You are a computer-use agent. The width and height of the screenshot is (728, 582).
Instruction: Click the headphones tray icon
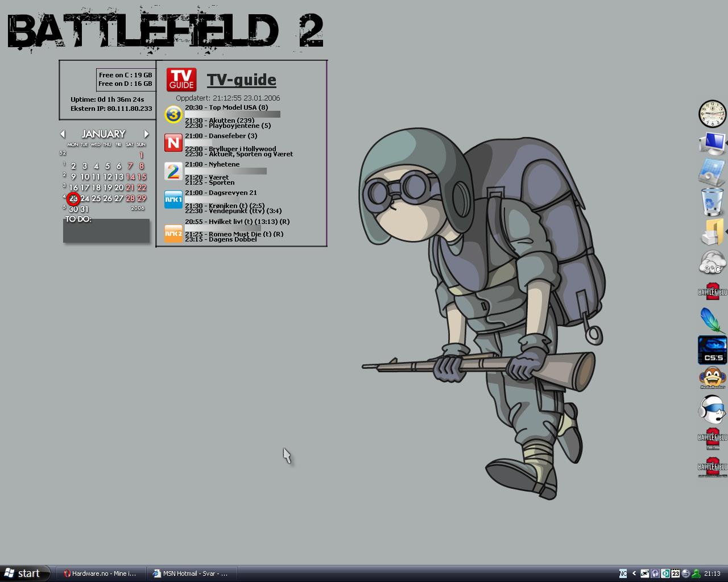(655, 573)
